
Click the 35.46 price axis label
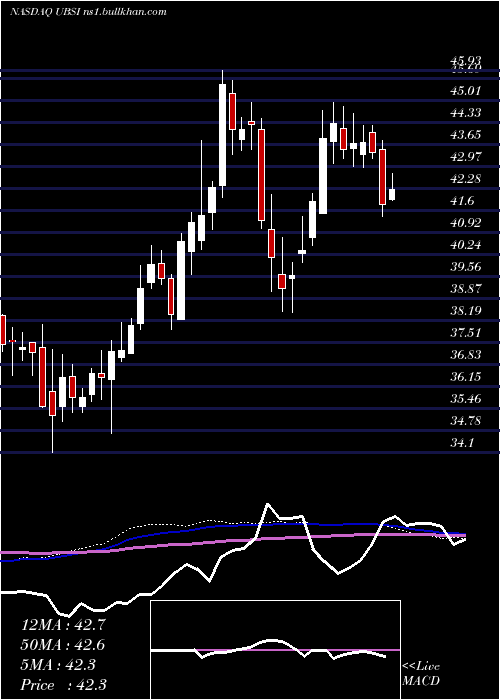[x=465, y=399]
